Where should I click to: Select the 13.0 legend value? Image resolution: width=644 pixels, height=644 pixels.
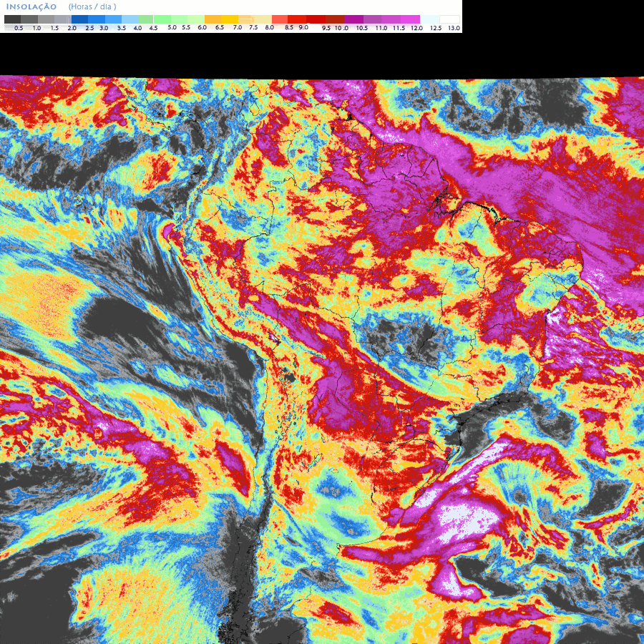click(x=454, y=29)
